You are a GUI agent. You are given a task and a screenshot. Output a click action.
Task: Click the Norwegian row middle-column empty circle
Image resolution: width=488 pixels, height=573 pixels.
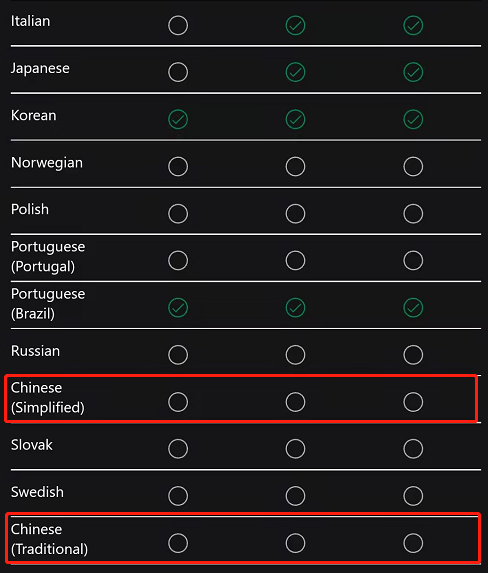295,167
